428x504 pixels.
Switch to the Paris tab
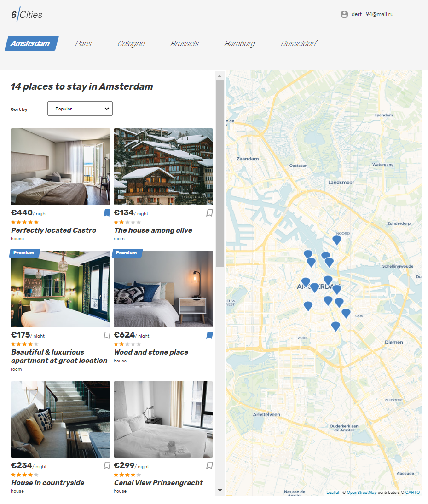83,43
